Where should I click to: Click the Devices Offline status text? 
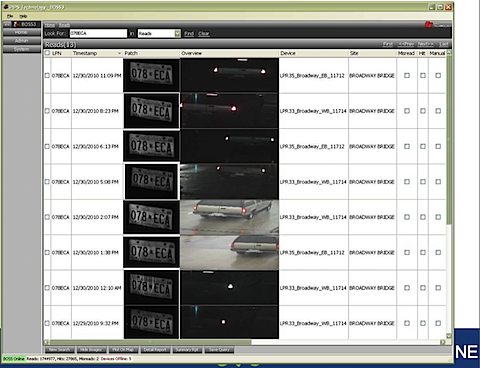pos(116,359)
